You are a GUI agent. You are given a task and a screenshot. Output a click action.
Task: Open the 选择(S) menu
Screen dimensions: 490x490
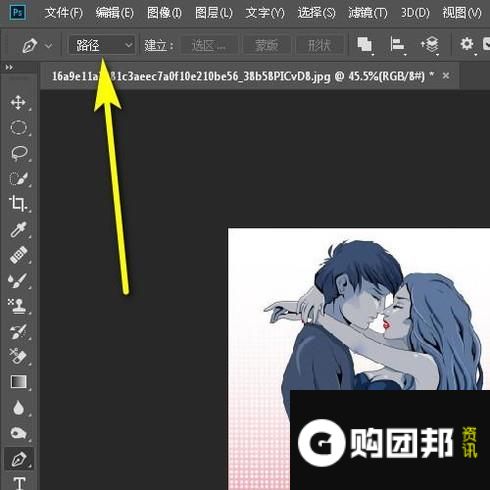pyautogui.click(x=316, y=13)
